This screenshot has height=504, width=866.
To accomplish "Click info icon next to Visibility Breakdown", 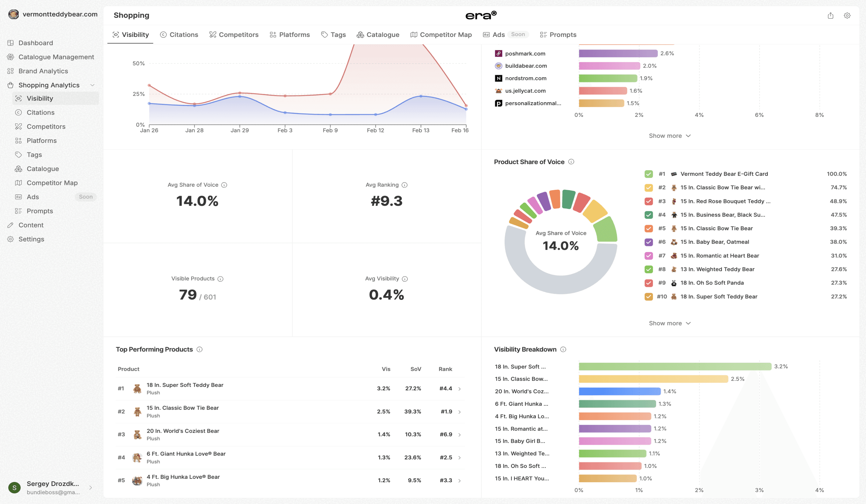I will pos(563,349).
